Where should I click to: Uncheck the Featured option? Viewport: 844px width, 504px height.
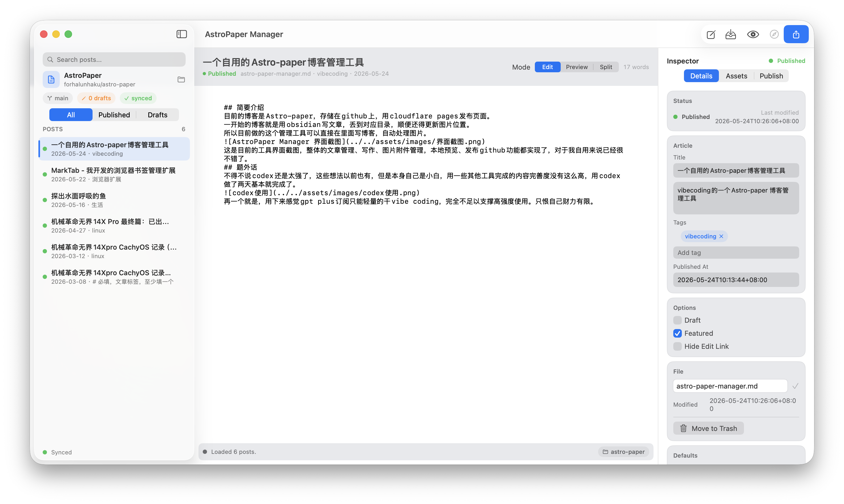(677, 334)
